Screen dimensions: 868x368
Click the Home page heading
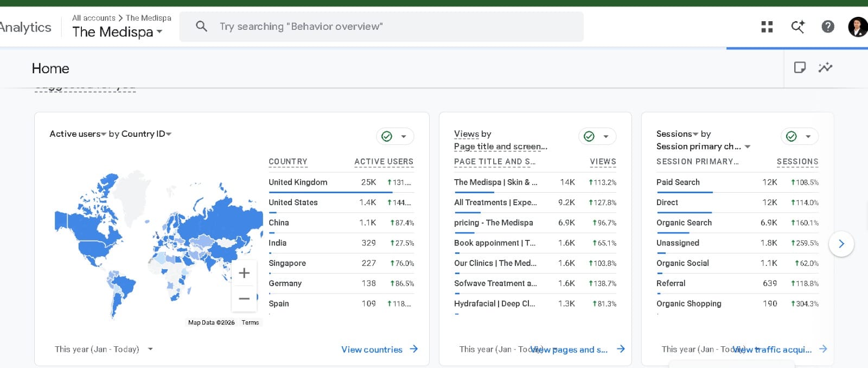click(50, 68)
